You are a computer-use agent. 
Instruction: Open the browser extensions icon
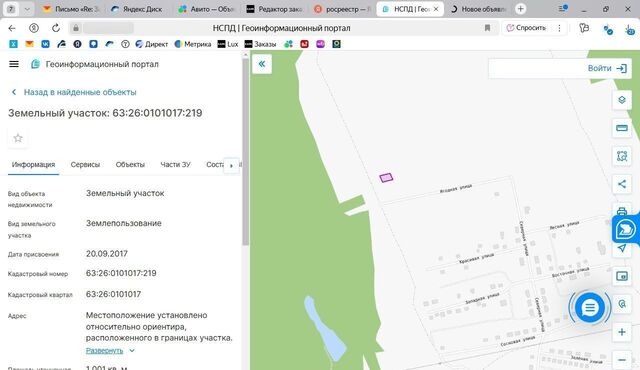(x=584, y=28)
